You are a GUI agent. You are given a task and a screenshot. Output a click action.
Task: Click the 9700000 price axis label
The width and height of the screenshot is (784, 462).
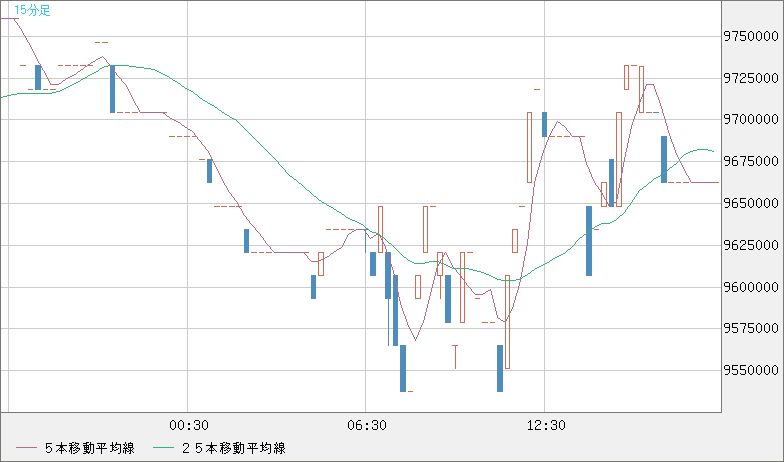pos(751,120)
